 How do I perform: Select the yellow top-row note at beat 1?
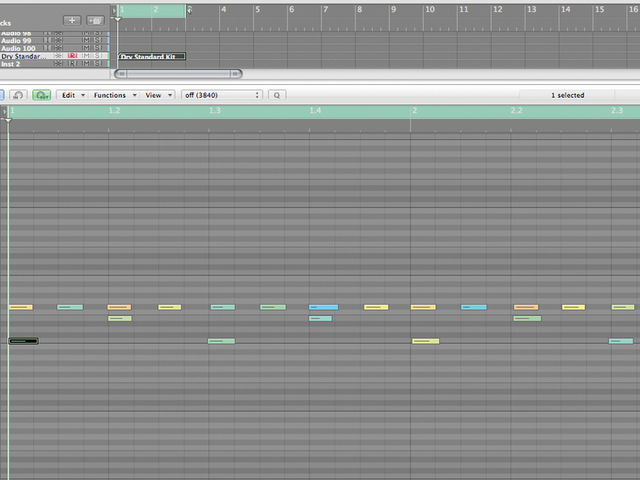pos(21,307)
